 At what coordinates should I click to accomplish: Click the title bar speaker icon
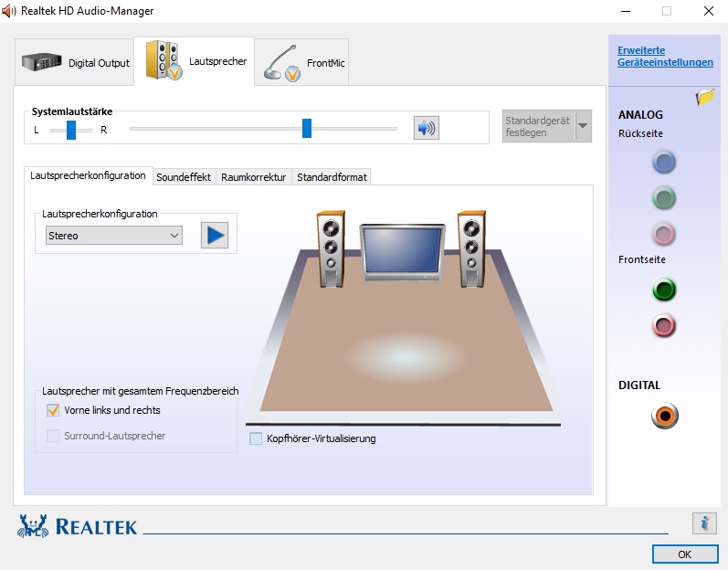8,11
